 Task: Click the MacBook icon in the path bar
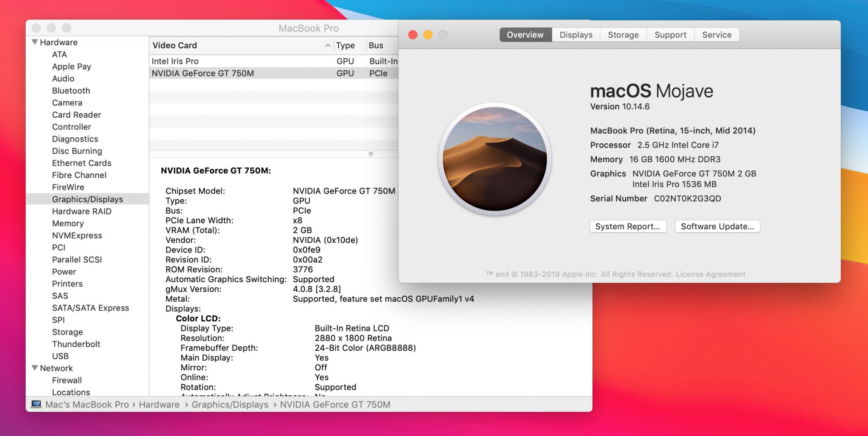tap(36, 404)
